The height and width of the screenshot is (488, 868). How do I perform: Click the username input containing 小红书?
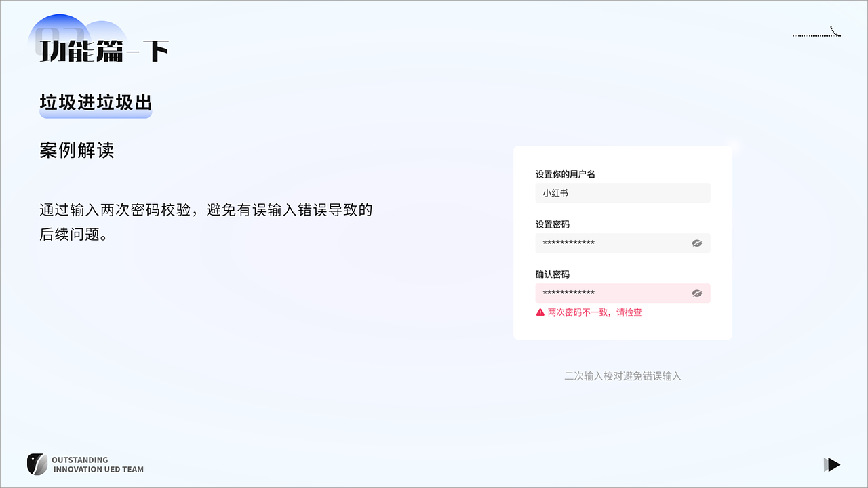[x=623, y=192]
